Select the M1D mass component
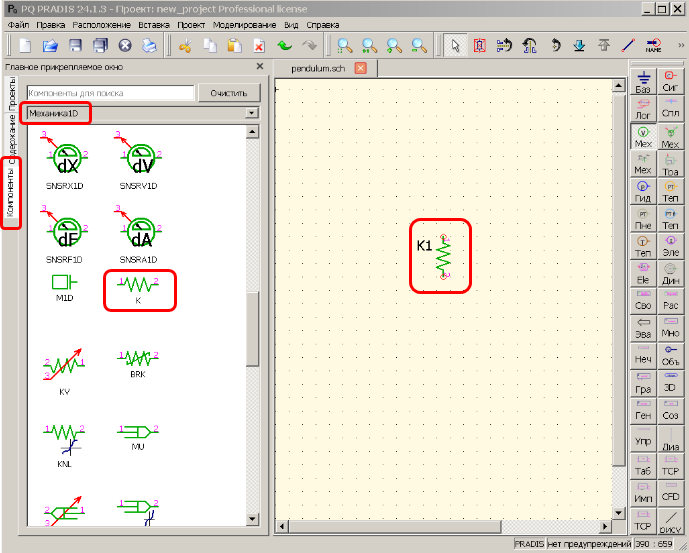This screenshot has width=689, height=553. pos(65,285)
